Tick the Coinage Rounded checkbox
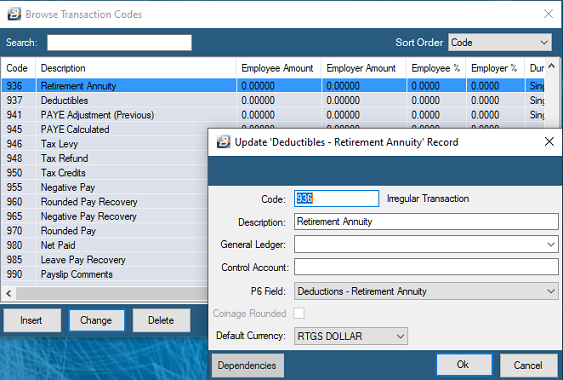Screen dimensions: 563x380 (x=299, y=313)
